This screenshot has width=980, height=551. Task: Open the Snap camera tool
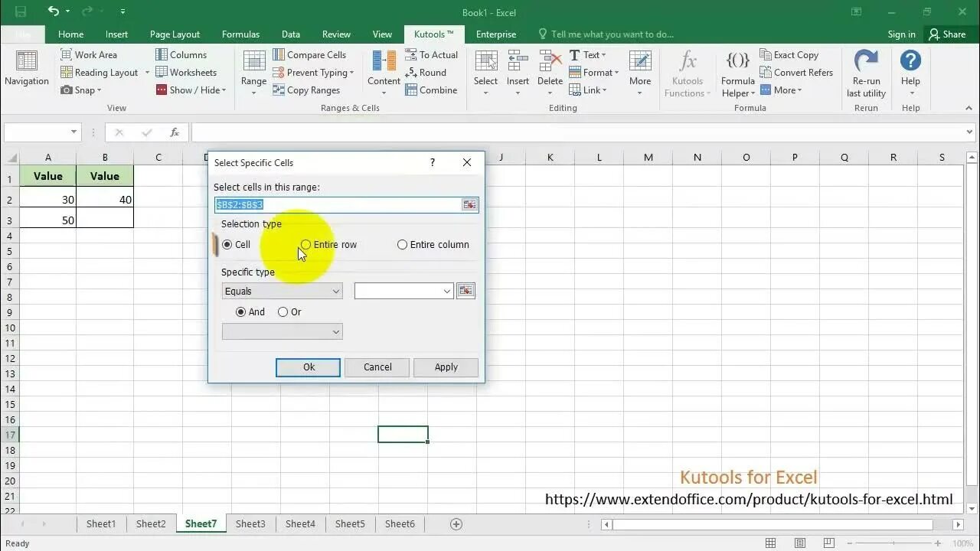80,90
